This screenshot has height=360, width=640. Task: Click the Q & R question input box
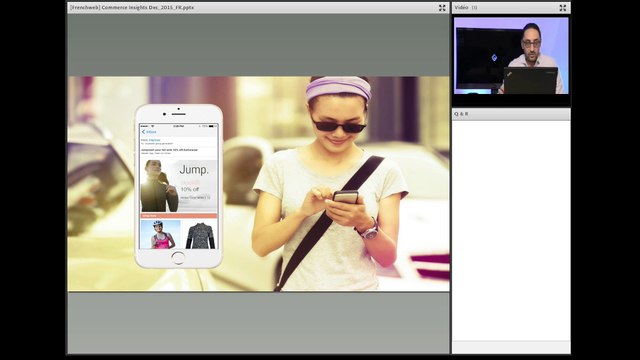511,347
